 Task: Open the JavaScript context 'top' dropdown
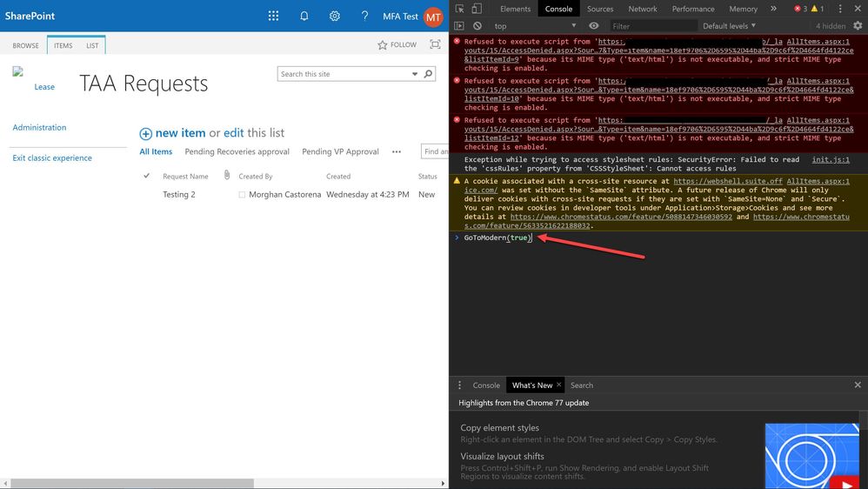535,26
